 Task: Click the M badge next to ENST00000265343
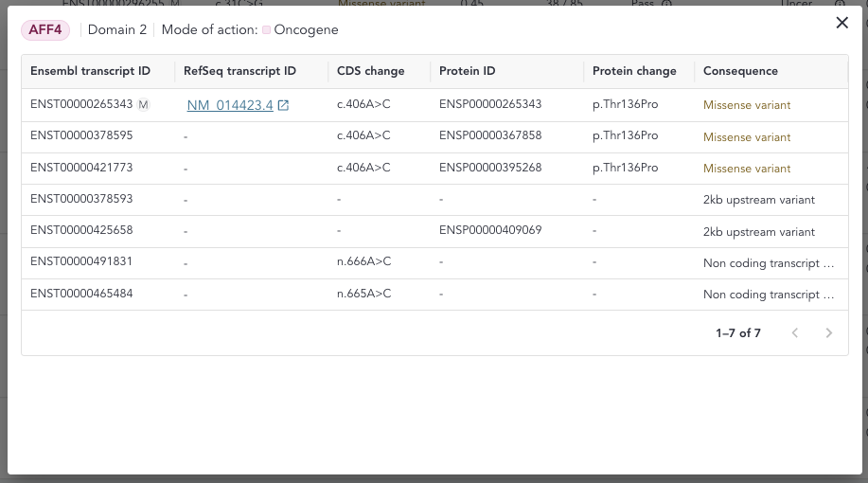(144, 105)
